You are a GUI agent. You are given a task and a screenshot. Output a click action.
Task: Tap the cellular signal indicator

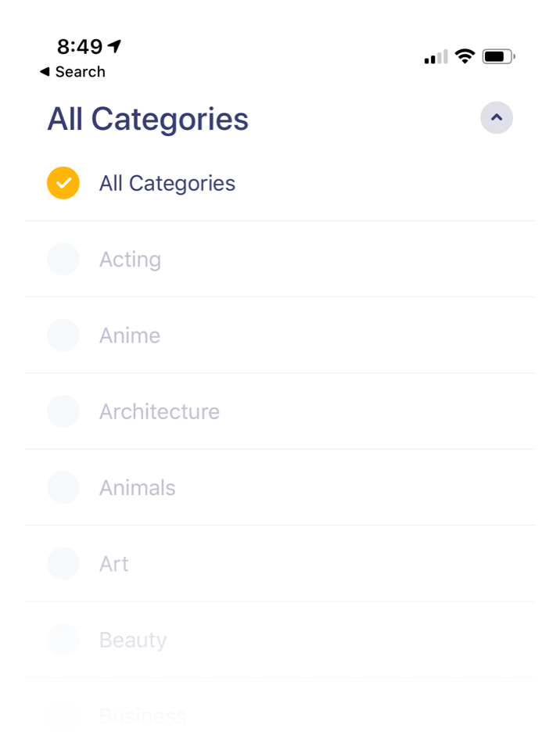tap(435, 56)
